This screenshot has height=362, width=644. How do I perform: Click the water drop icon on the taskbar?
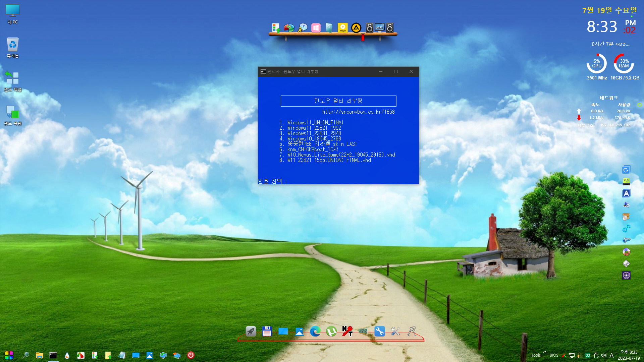67,355
